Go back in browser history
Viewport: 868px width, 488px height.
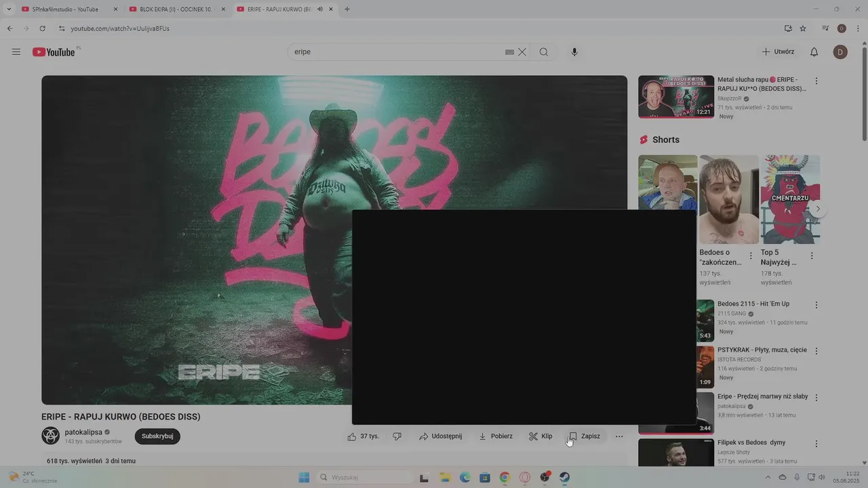(9, 28)
